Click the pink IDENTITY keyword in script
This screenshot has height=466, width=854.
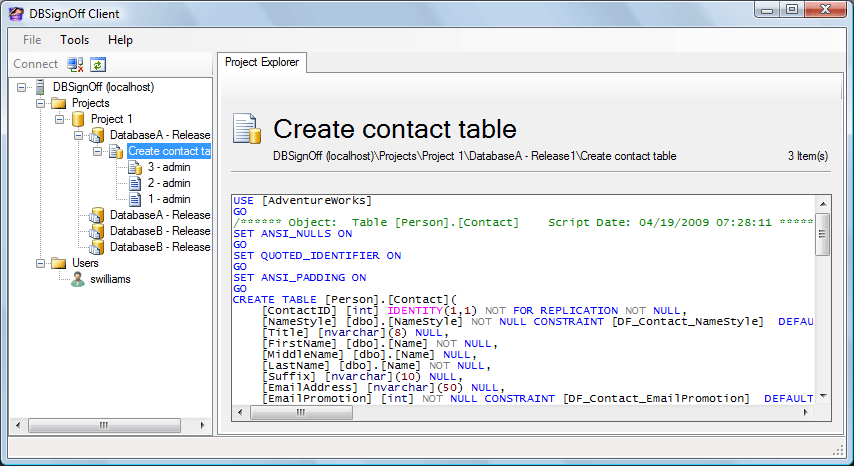click(415, 310)
